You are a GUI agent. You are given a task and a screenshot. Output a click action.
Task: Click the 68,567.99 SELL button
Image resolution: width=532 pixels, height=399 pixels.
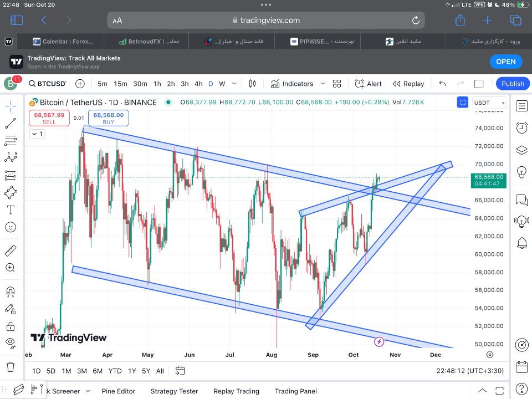click(x=49, y=118)
